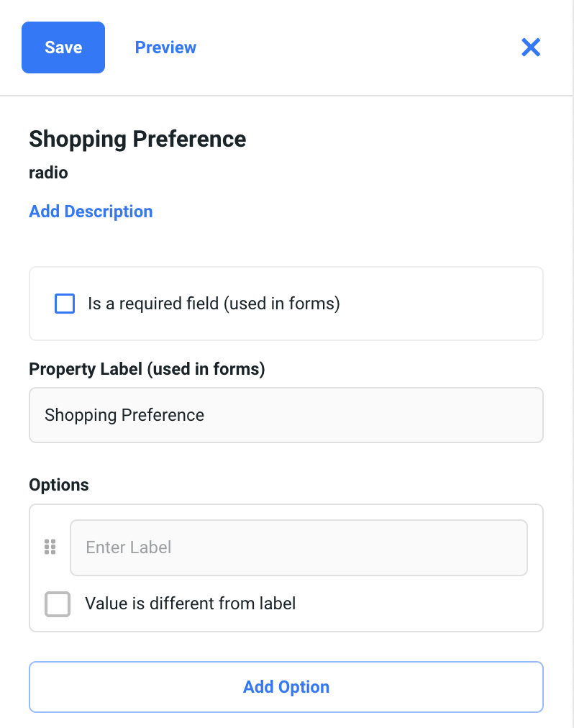Click Add Description link

tap(91, 211)
